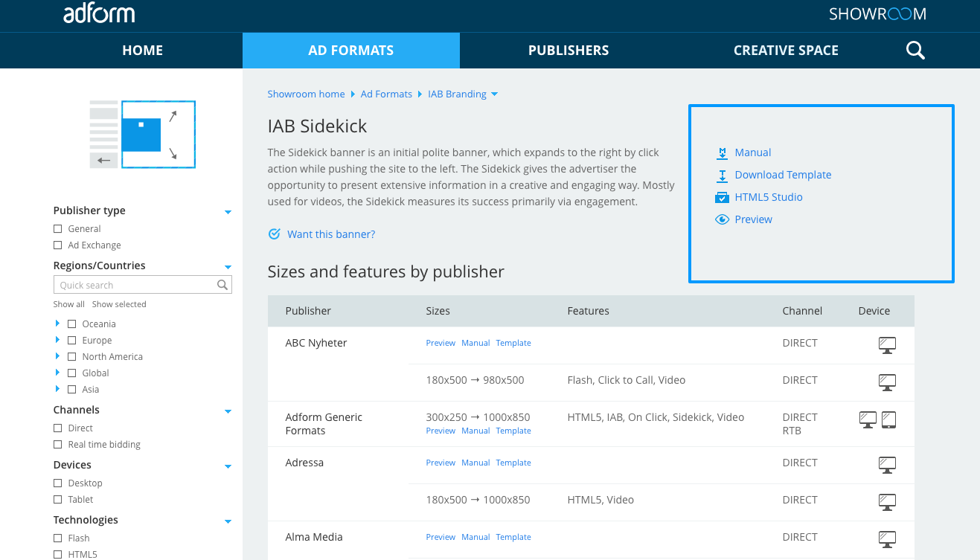Check the Flash technology checkbox

click(58, 538)
